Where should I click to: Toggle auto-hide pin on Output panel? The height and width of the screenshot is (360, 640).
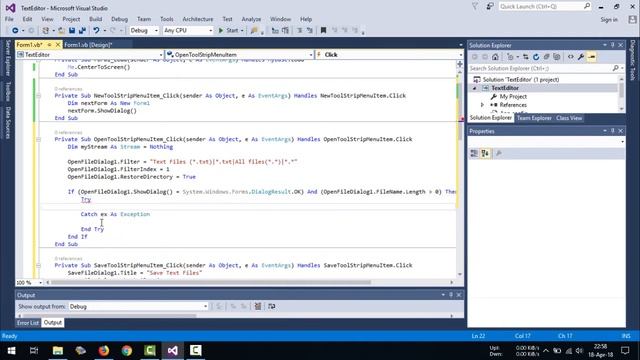451,295
